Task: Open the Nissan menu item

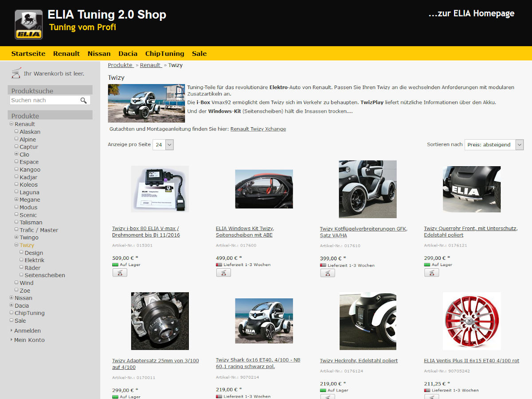Action: coord(99,54)
